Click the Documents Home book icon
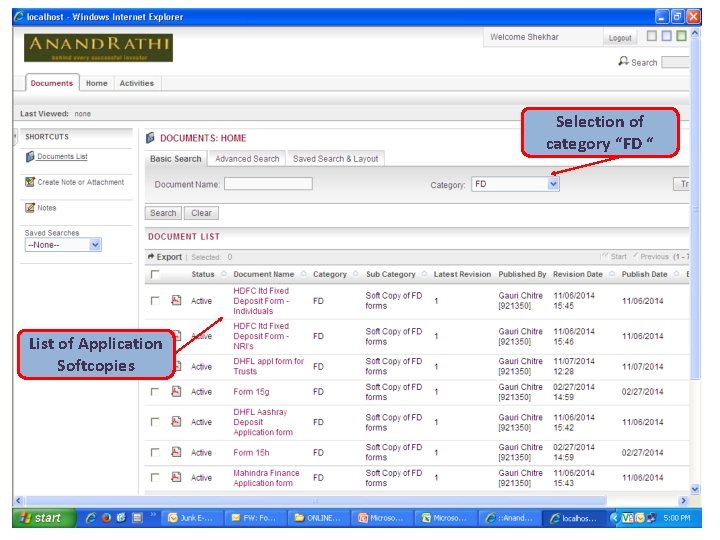Screen dimensions: 720x540 click(x=150, y=138)
